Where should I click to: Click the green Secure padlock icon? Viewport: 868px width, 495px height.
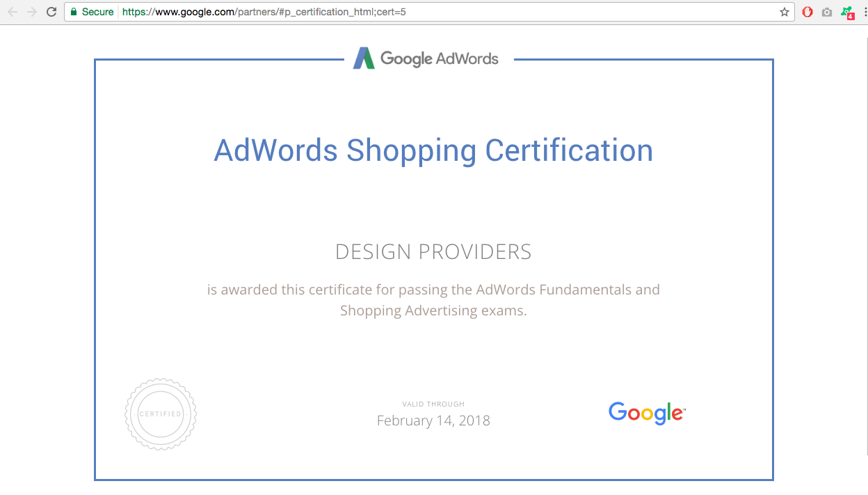click(x=73, y=12)
